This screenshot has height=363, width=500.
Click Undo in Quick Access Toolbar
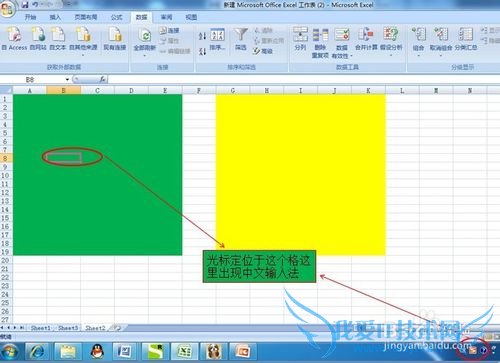35,5
